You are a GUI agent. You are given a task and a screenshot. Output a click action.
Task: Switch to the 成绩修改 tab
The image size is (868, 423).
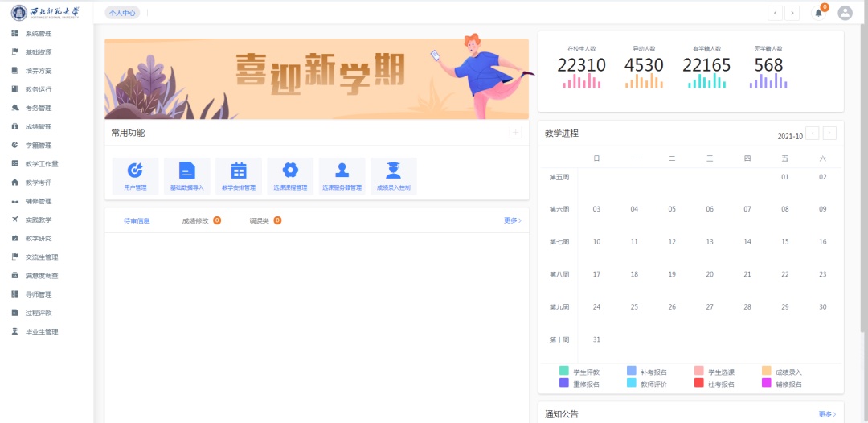[195, 220]
